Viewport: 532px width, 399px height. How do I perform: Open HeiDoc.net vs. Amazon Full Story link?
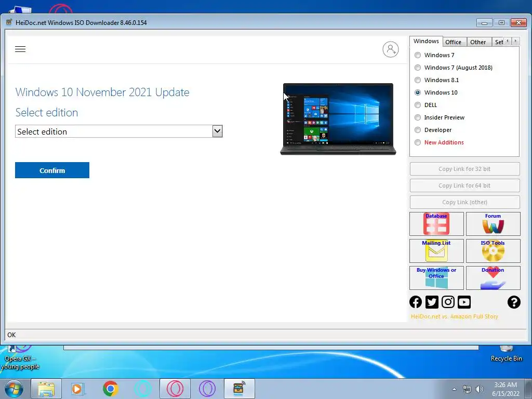(x=454, y=316)
